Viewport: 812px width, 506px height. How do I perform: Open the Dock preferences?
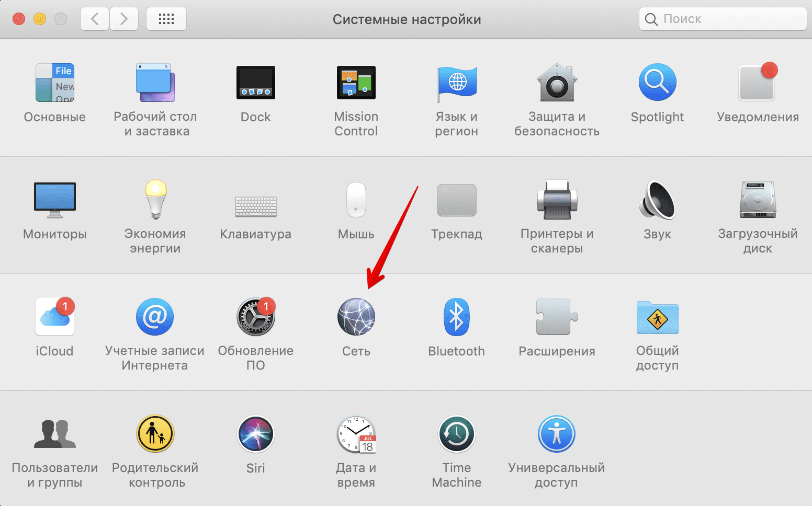point(255,82)
